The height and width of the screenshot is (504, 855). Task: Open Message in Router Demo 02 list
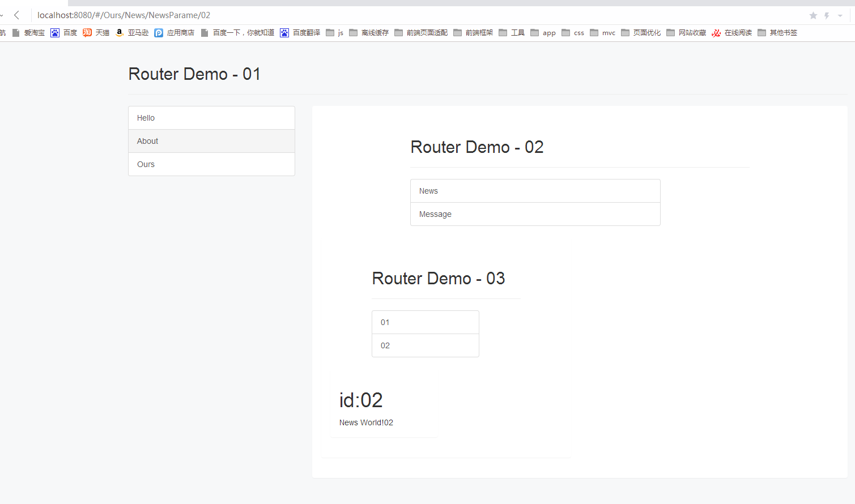tap(535, 214)
